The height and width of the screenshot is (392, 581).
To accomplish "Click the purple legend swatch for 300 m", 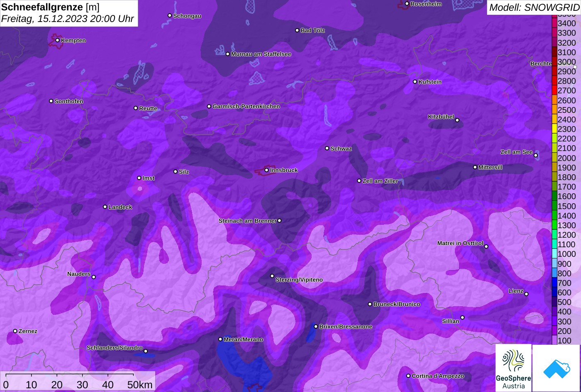I will 554,321.
